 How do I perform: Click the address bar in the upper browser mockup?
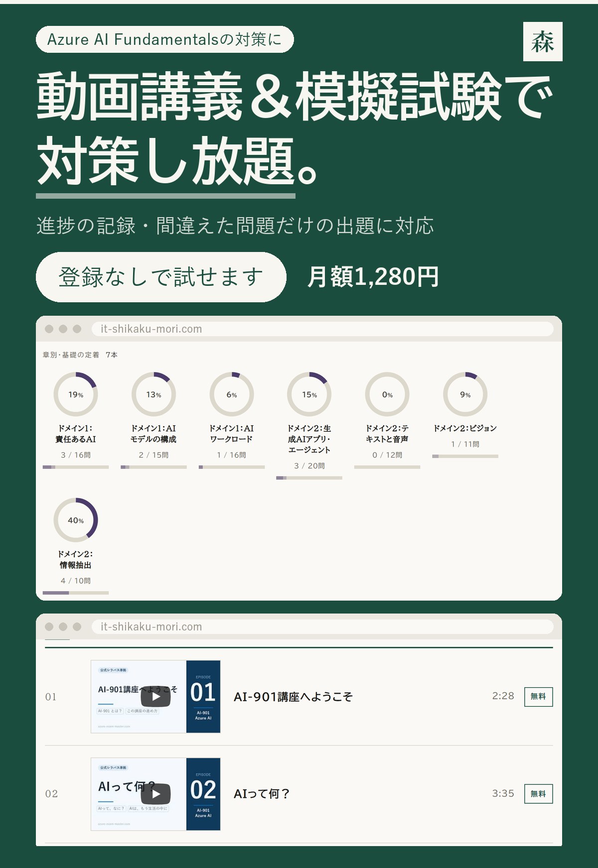pos(322,329)
